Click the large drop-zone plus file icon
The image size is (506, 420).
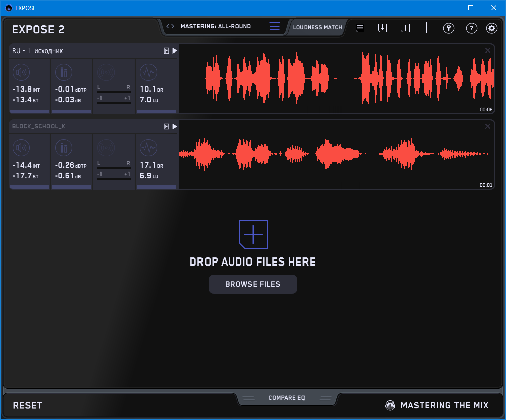pyautogui.click(x=253, y=235)
